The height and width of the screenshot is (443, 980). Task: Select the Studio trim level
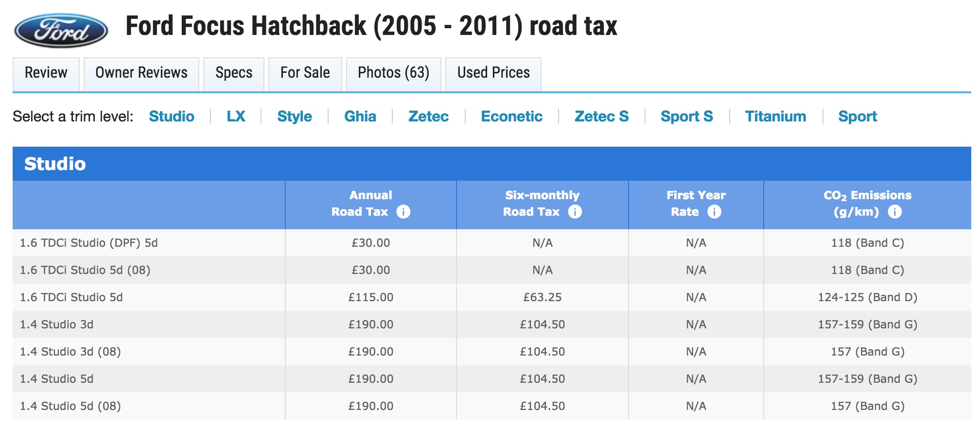point(172,117)
